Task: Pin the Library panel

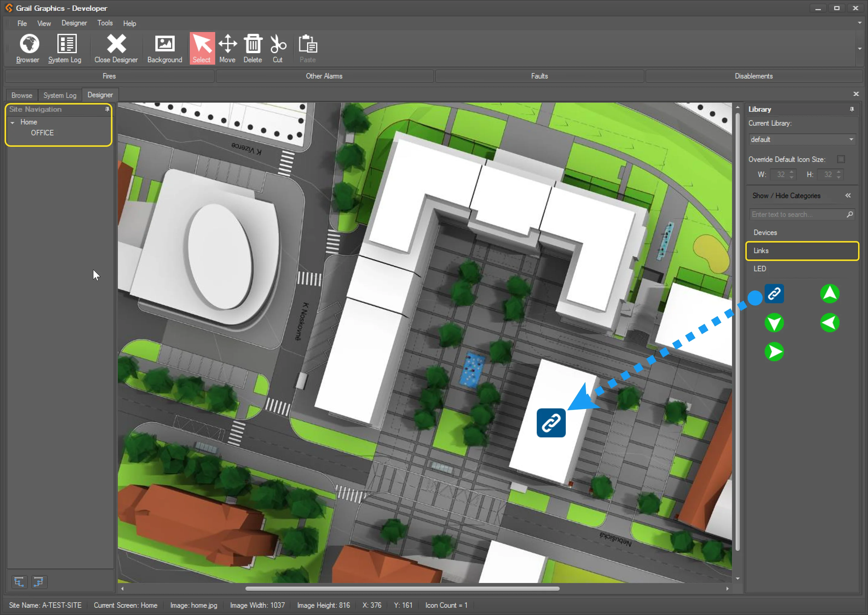Action: tap(852, 109)
